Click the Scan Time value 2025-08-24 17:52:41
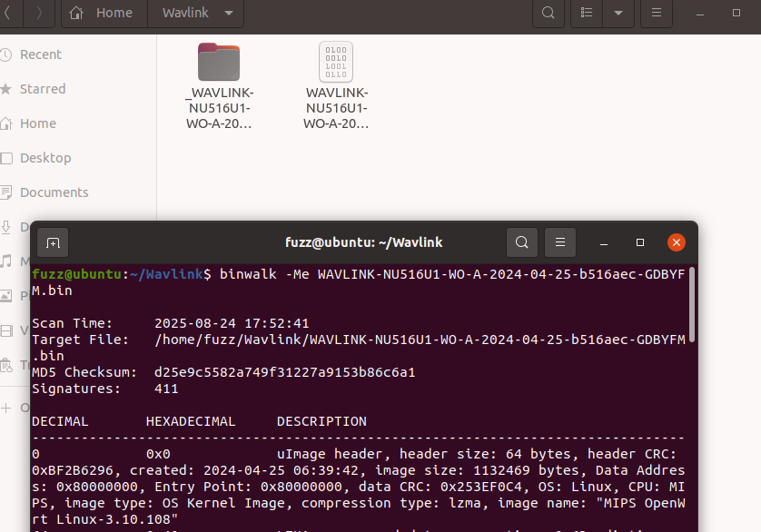Screen dimensions: 761x532 click(232, 323)
